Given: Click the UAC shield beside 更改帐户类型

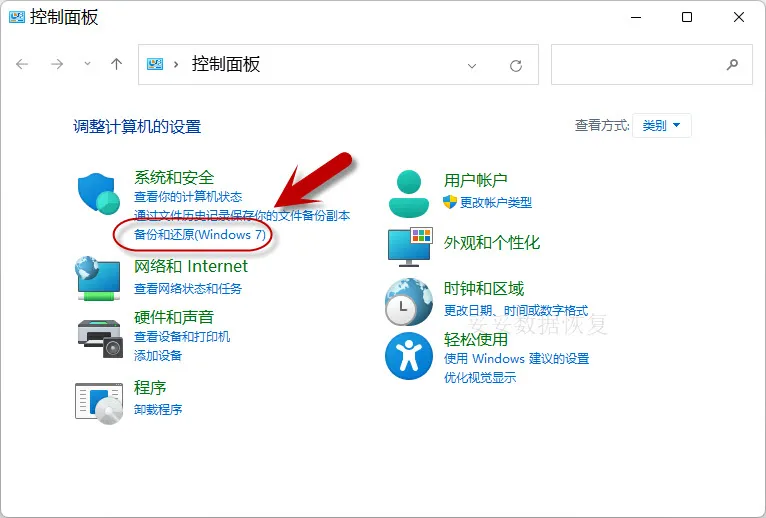Looking at the screenshot, I should pyautogui.click(x=449, y=202).
